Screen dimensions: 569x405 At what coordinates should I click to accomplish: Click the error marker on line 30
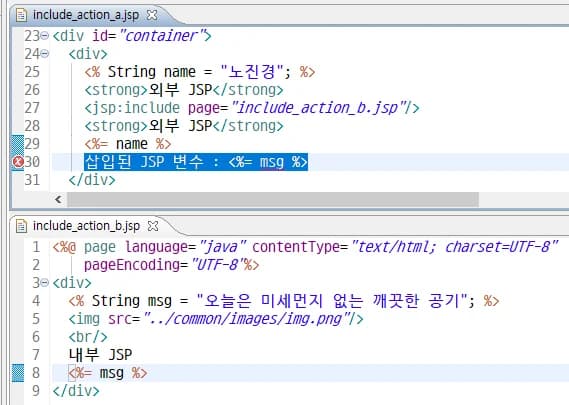click(x=18, y=162)
